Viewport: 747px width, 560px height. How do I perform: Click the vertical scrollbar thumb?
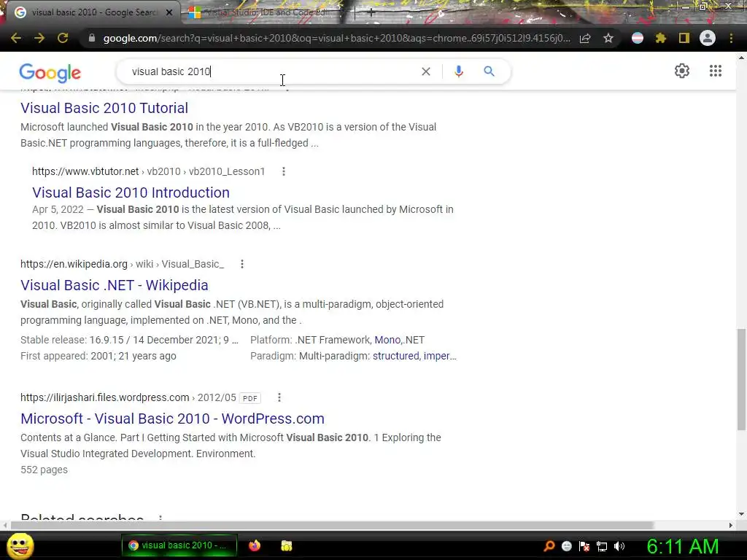(741, 379)
